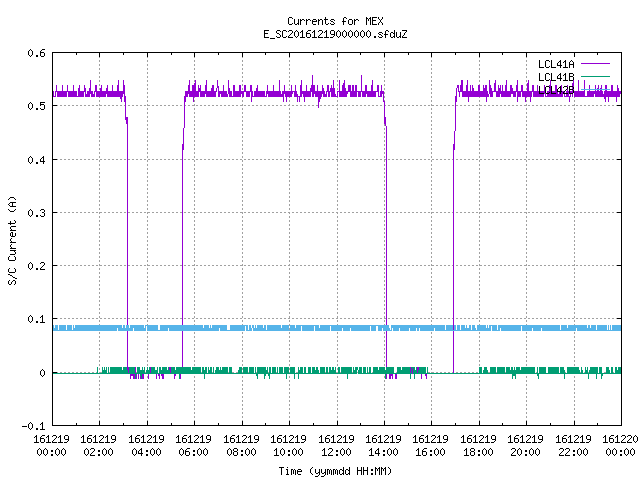Select the LCL42B legend label
Screen dimensions: 640x480
556,90
